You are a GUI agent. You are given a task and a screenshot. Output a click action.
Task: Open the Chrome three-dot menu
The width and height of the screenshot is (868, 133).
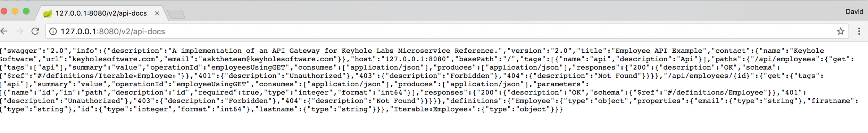click(x=859, y=31)
